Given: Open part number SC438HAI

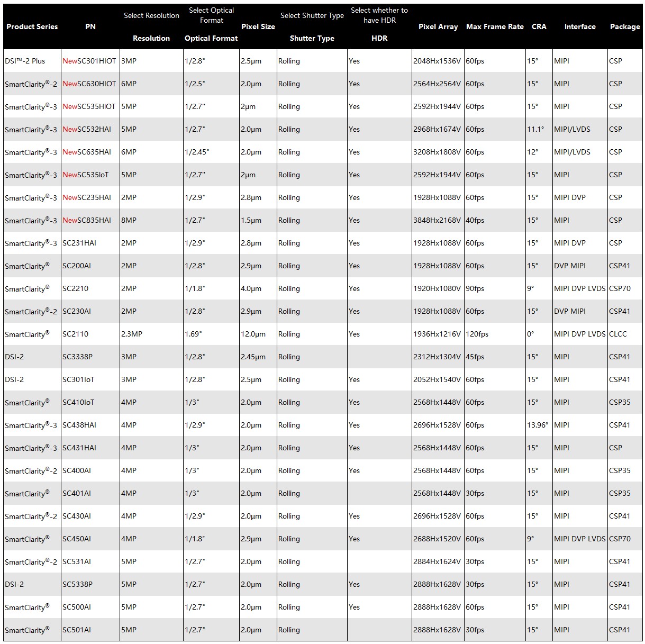Looking at the screenshot, I should pos(79,425).
